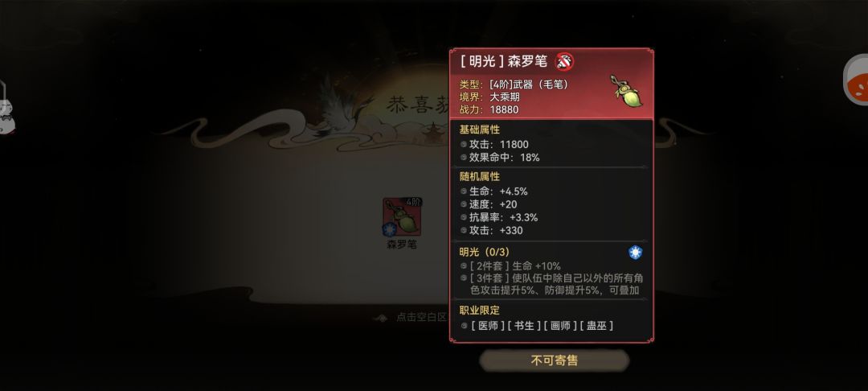The height and width of the screenshot is (391, 868).
Task: Click the 随机属性 section heading
Action: coord(479,177)
